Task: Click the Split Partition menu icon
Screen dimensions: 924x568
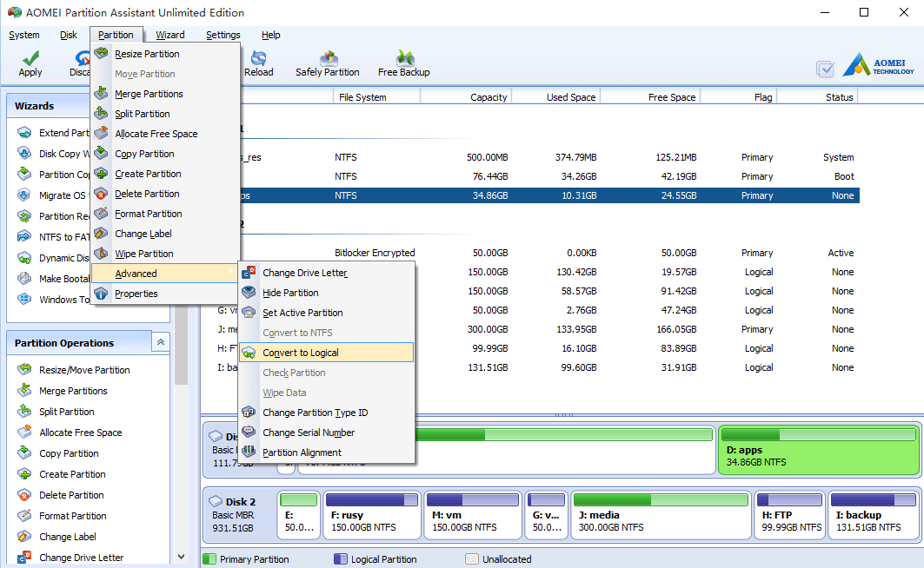Action: [x=102, y=113]
